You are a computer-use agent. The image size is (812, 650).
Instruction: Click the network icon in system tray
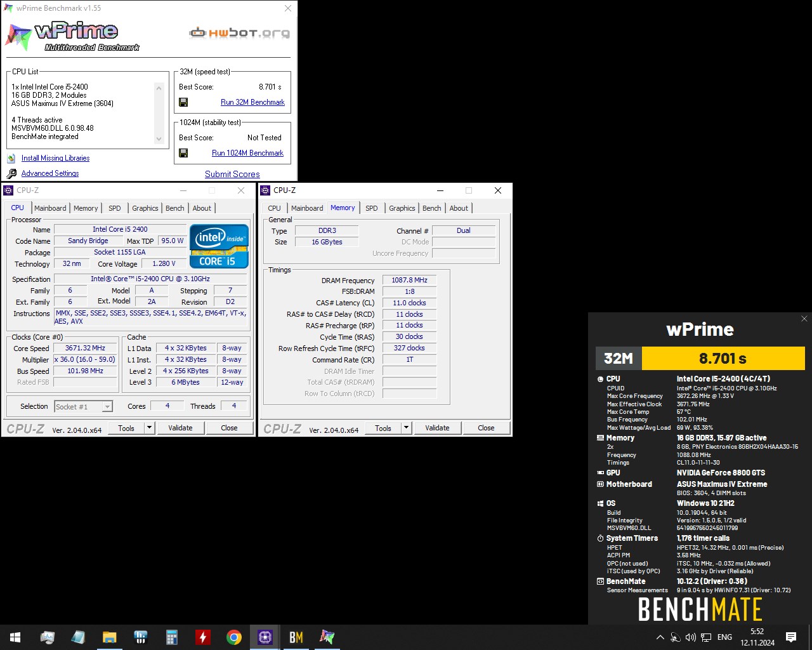pyautogui.click(x=706, y=637)
